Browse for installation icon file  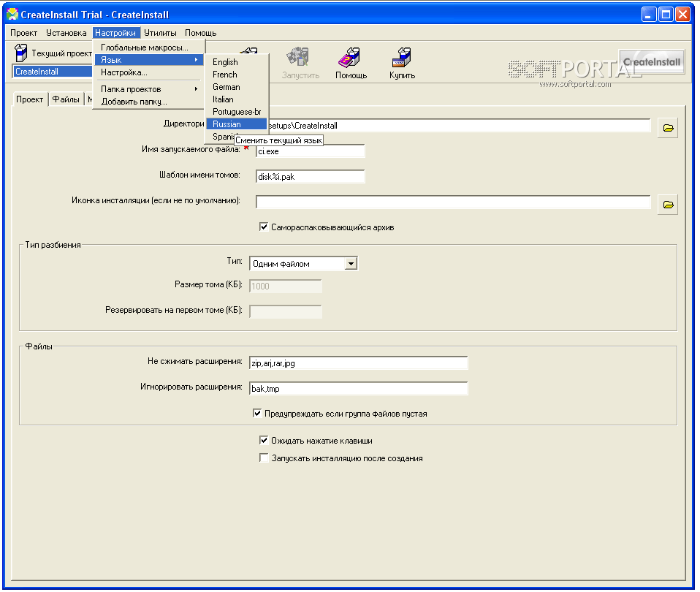tap(668, 205)
